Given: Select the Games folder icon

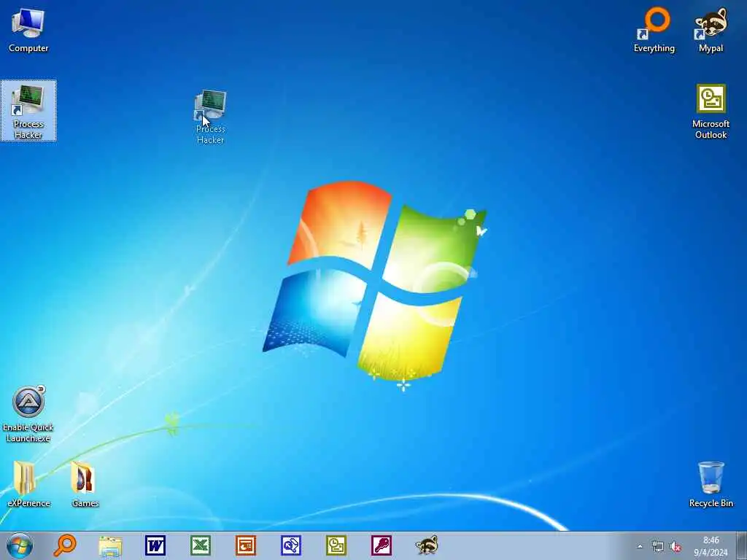Looking at the screenshot, I should pyautogui.click(x=85, y=484).
